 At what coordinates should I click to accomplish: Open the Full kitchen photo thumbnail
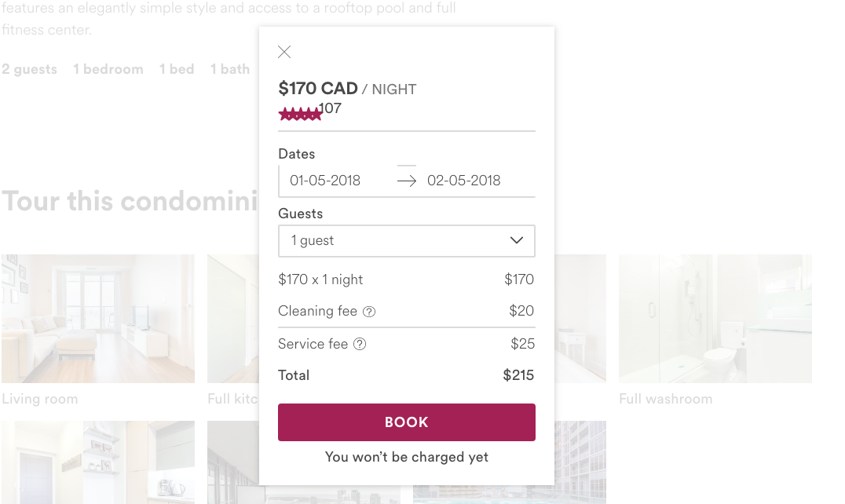(232, 318)
